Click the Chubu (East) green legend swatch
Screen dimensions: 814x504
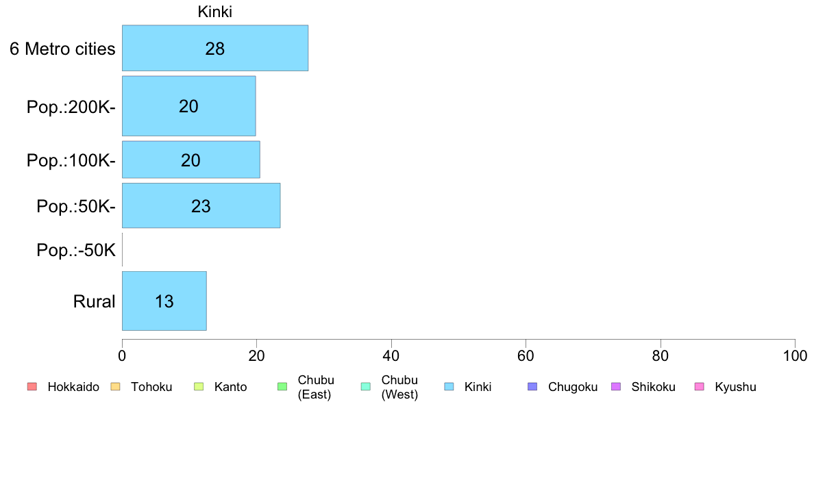(282, 387)
